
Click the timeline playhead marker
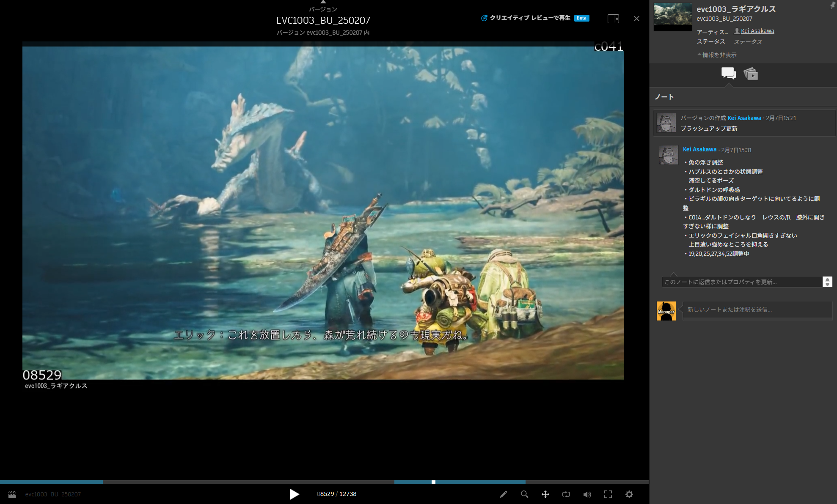pos(433,482)
